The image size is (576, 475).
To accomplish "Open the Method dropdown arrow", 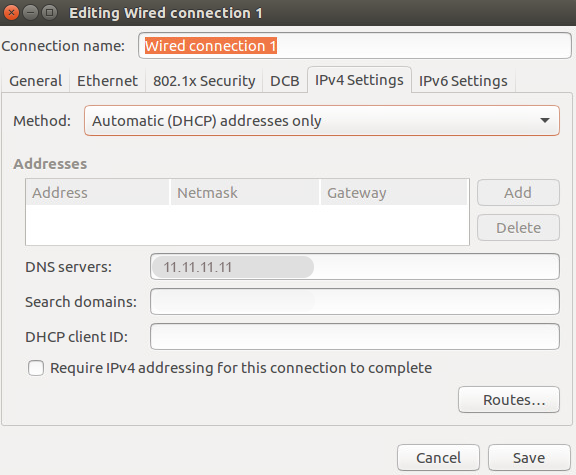I will [x=545, y=120].
